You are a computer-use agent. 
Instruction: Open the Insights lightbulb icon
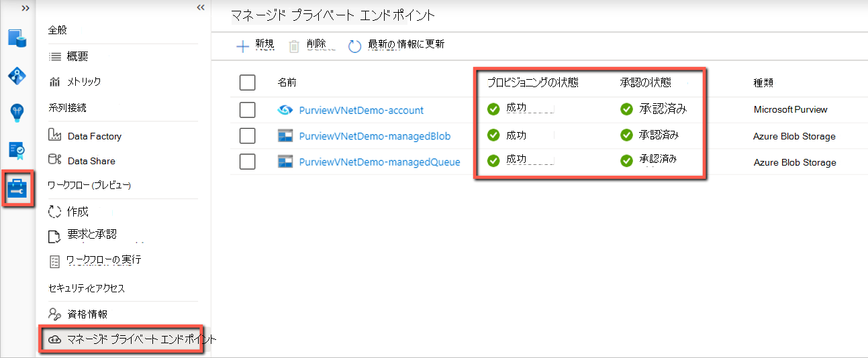tap(17, 113)
